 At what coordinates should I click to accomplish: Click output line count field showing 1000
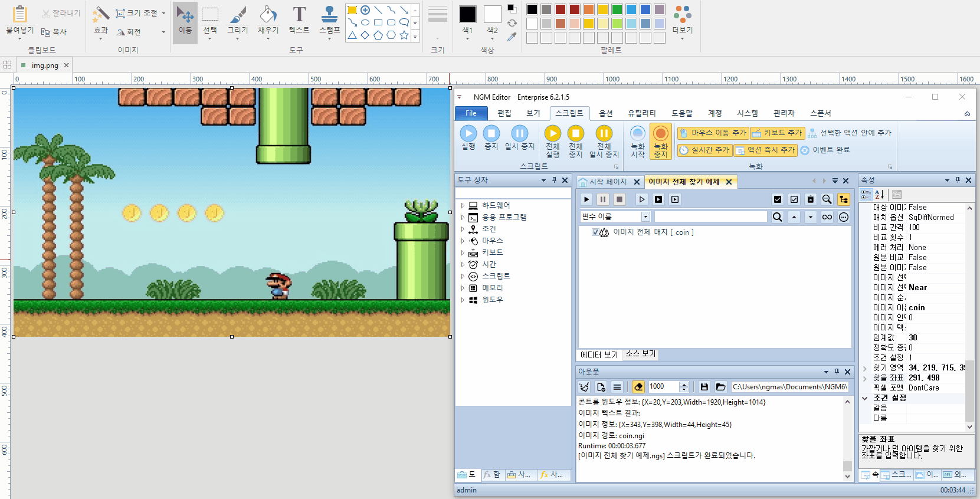(663, 387)
